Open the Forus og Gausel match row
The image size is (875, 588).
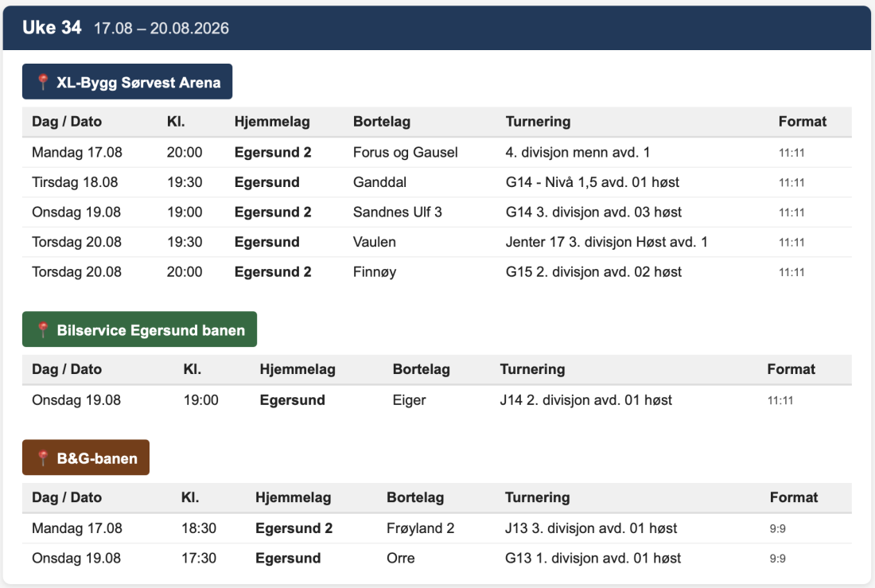pyautogui.click(x=437, y=153)
